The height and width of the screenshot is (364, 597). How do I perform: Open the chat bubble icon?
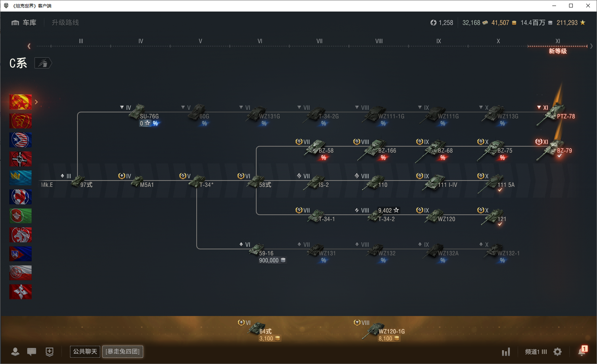pyautogui.click(x=32, y=352)
